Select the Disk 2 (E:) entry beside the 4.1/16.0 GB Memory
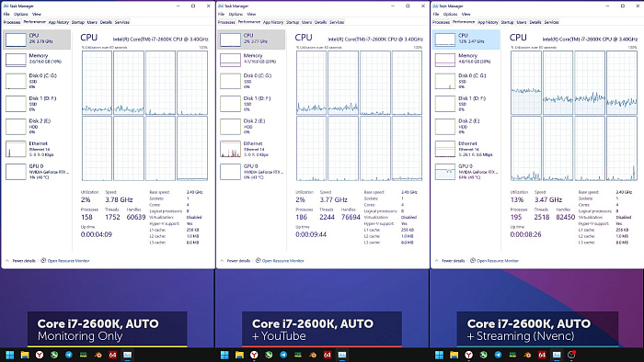The image size is (644, 362). tap(251, 127)
